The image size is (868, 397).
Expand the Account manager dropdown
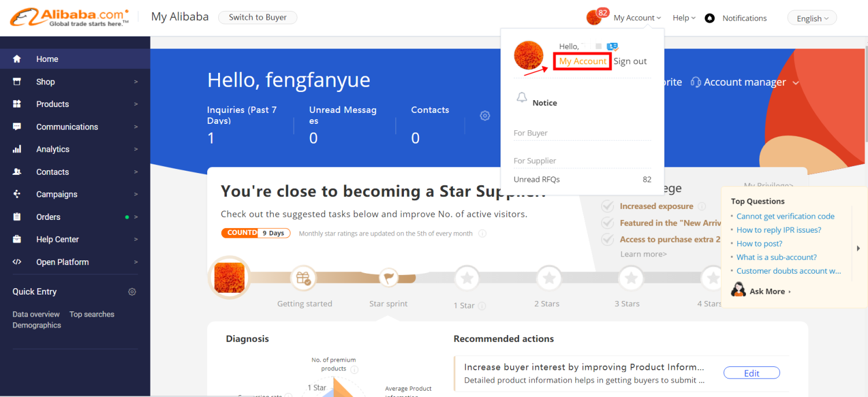796,83
